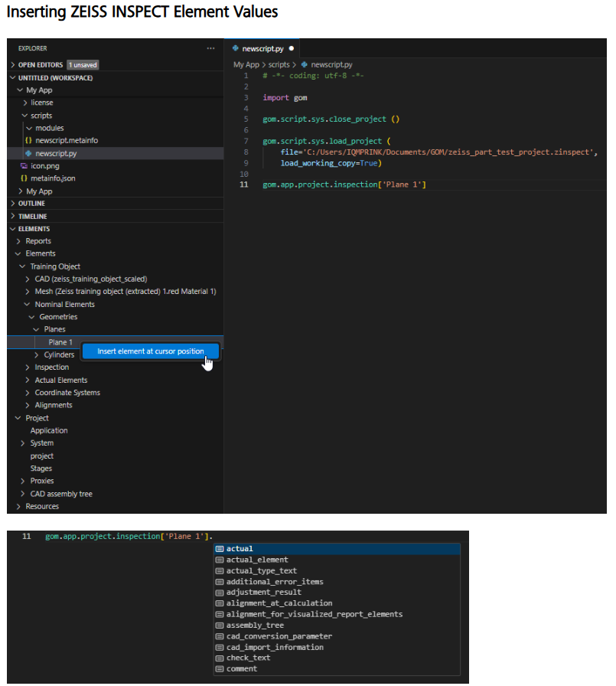
Task: Click the load_working_copy=True code line
Action: [x=331, y=163]
